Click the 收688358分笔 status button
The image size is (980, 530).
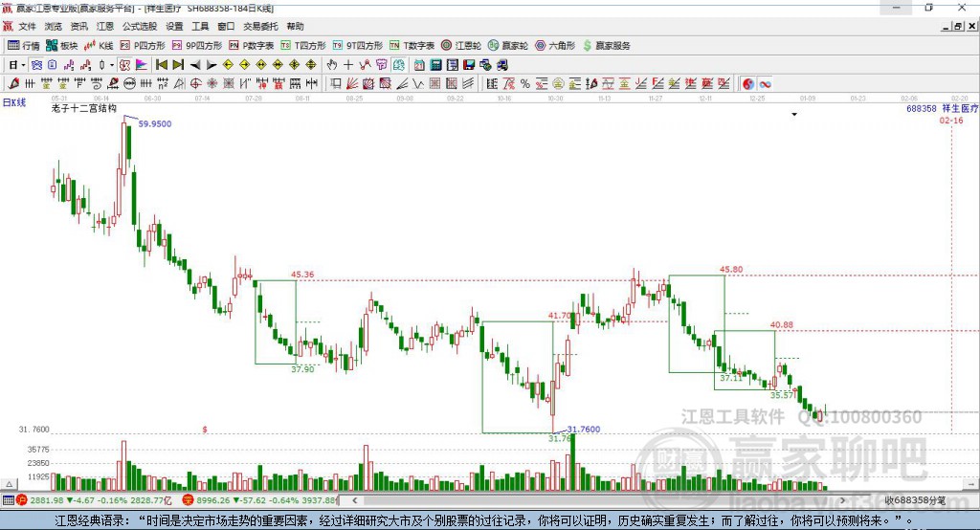pyautogui.click(x=915, y=500)
